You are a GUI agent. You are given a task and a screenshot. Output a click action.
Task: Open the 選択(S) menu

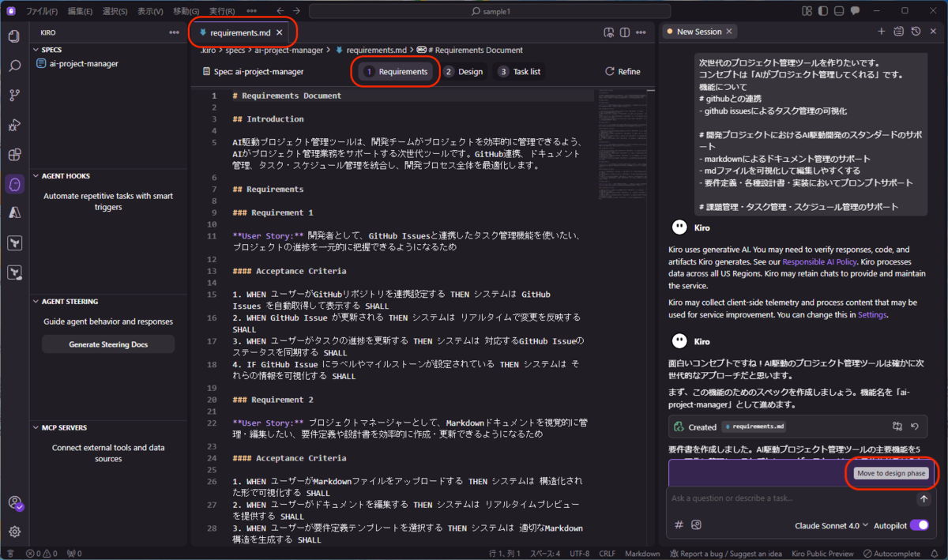[x=115, y=11]
